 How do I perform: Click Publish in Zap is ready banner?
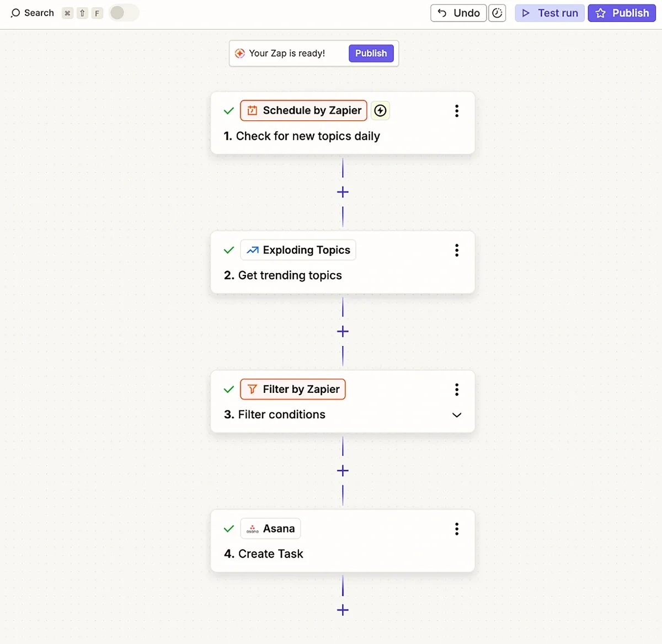tap(371, 53)
